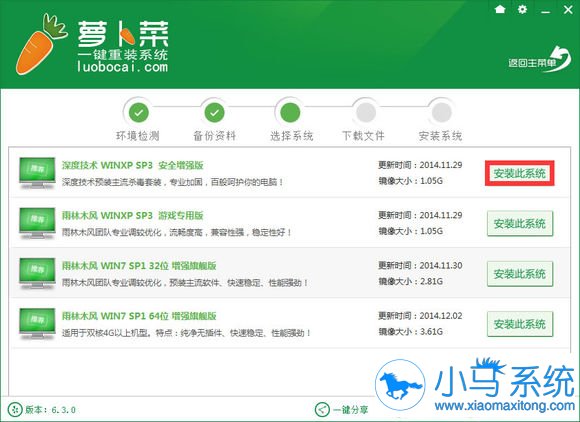This screenshot has width=580, height=422.
Task: Open the settings gear icon
Action: click(522, 9)
